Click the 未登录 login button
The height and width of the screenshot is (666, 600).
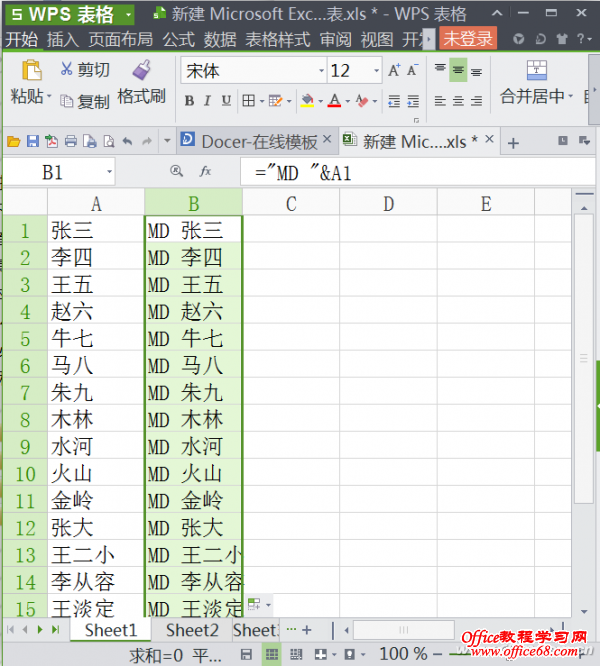[468, 39]
